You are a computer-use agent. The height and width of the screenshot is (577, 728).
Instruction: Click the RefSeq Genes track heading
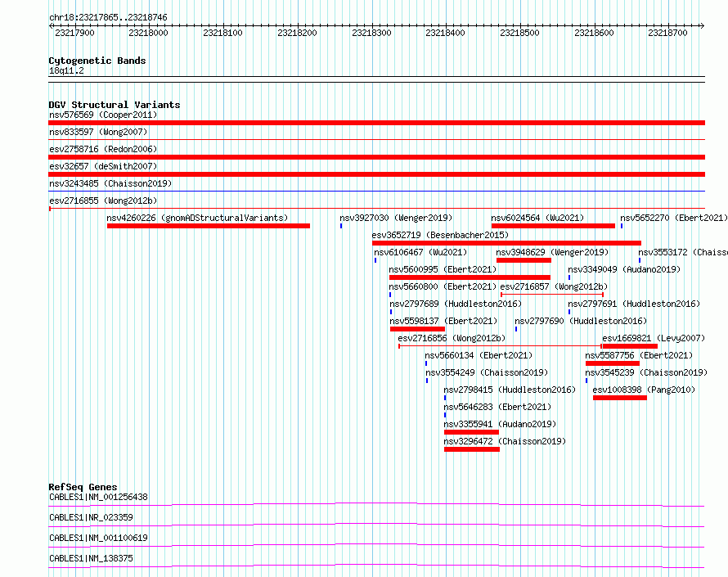(x=83, y=487)
